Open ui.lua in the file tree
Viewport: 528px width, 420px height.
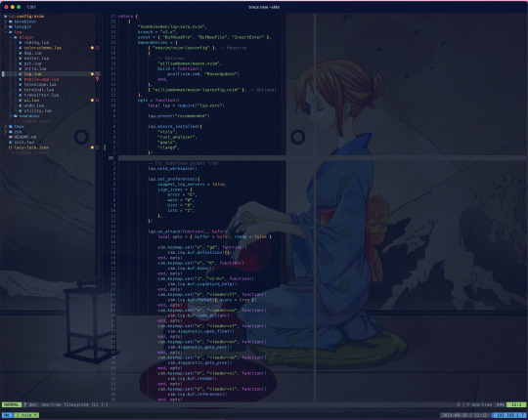pyautogui.click(x=31, y=101)
